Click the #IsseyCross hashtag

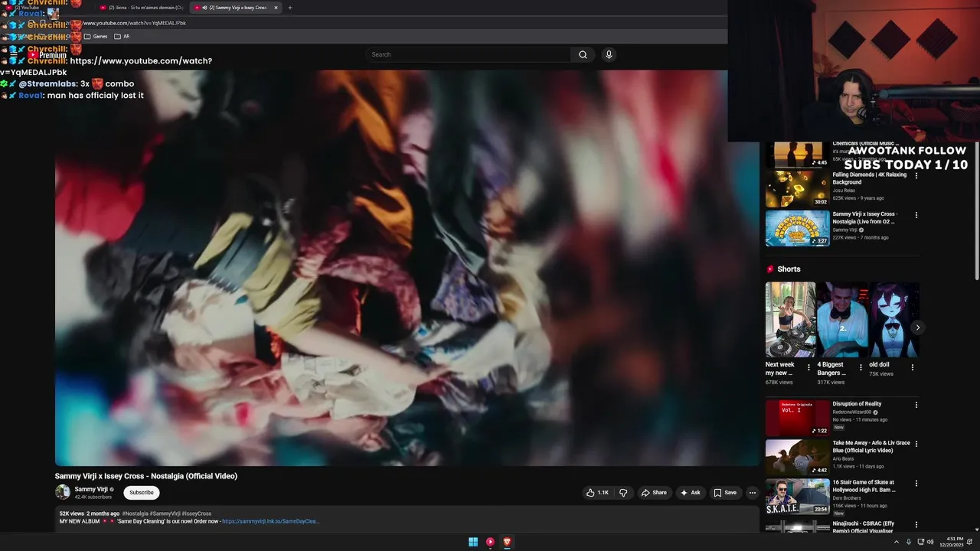[x=197, y=514]
